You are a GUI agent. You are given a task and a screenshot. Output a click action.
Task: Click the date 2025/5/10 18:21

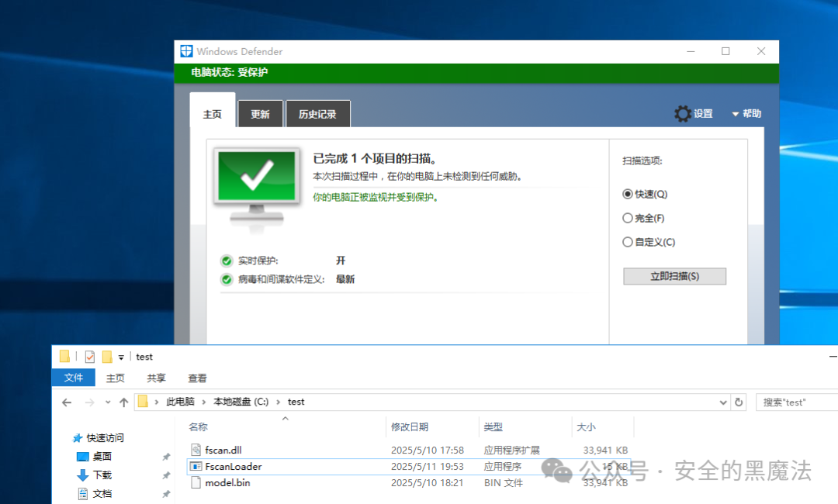(427, 482)
